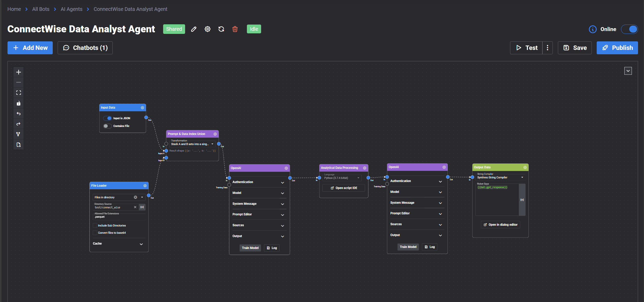Click Robot Says text area
The width and height of the screenshot is (644, 302).
(x=497, y=200)
